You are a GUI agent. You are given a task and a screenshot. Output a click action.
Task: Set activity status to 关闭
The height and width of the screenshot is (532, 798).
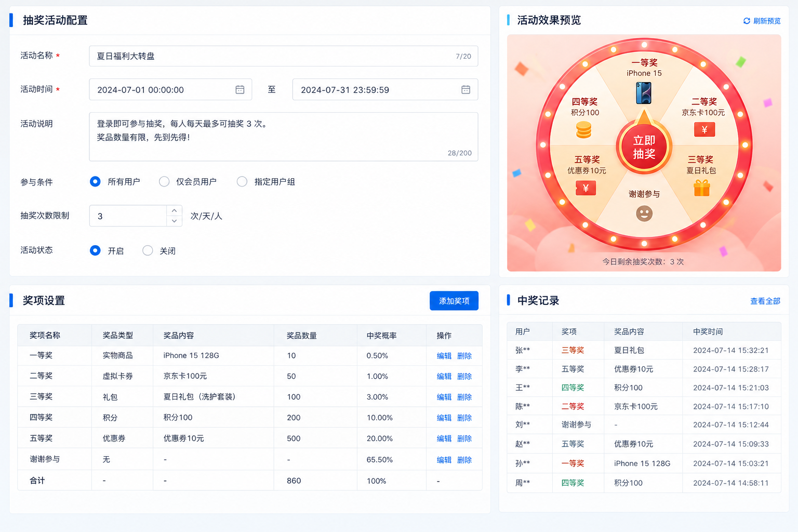point(148,250)
